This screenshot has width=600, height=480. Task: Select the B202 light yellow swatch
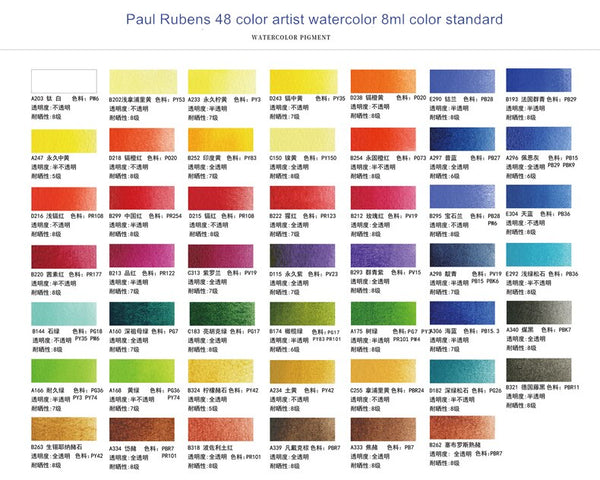pos(136,81)
